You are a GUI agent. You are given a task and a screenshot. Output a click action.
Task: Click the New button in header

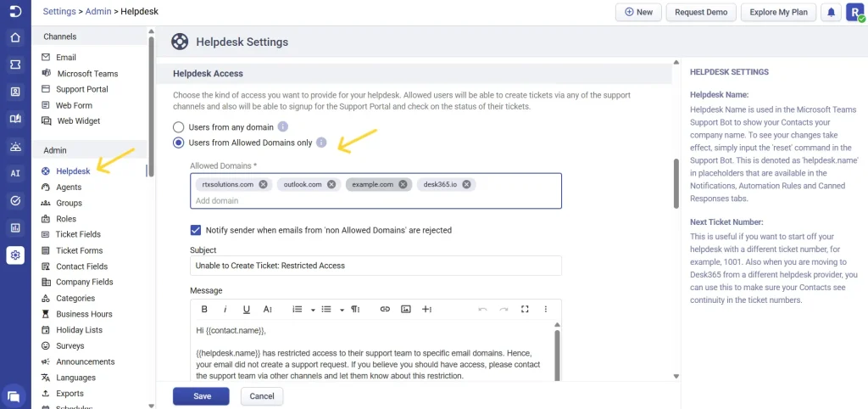tap(638, 12)
